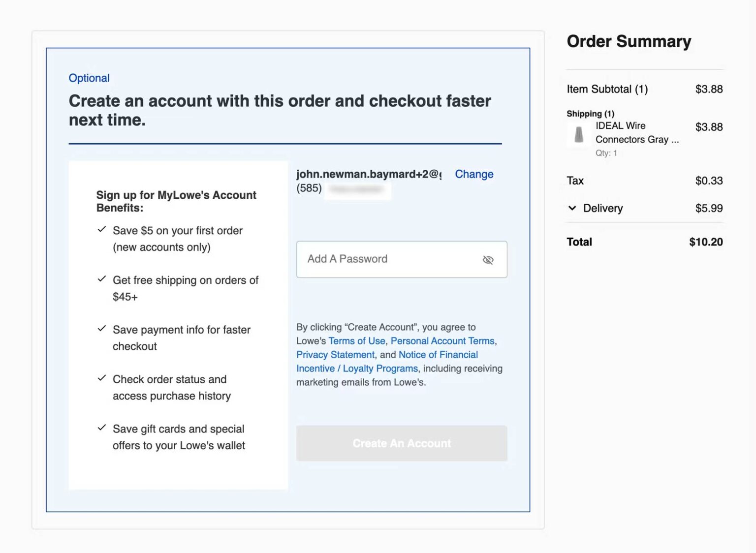756x553 pixels.
Task: Click checkmark beside Check order status benefit
Action: pyautogui.click(x=102, y=378)
